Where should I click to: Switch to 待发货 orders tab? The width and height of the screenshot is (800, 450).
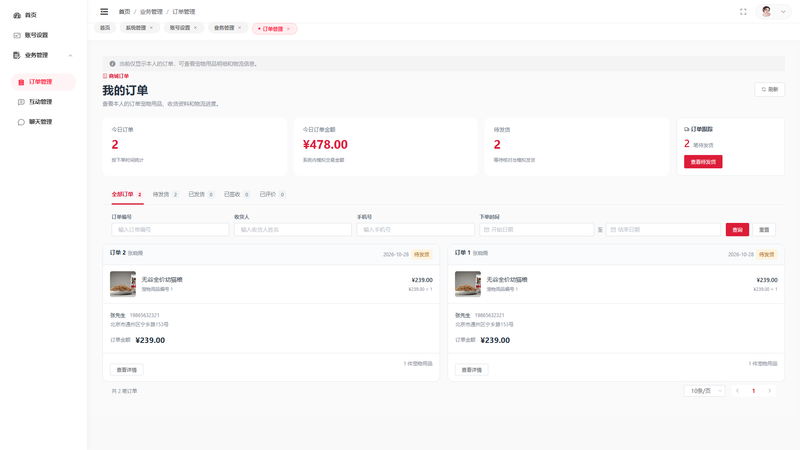coord(165,194)
